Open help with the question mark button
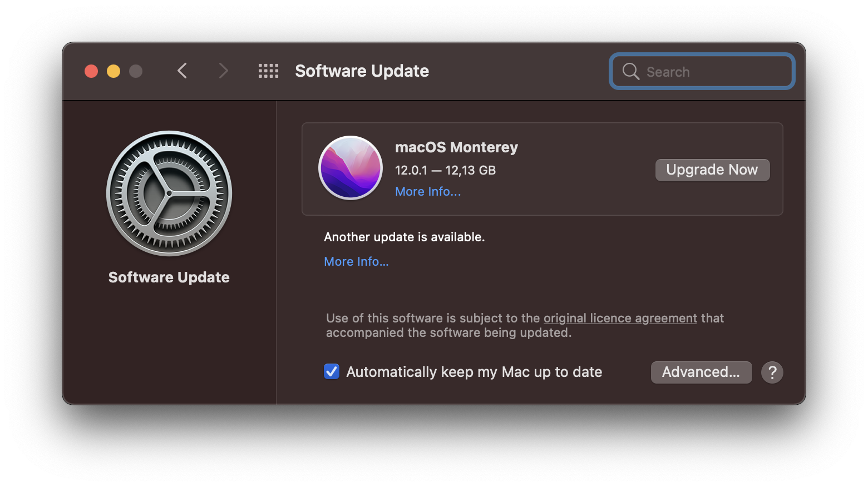The width and height of the screenshot is (868, 487). [772, 372]
